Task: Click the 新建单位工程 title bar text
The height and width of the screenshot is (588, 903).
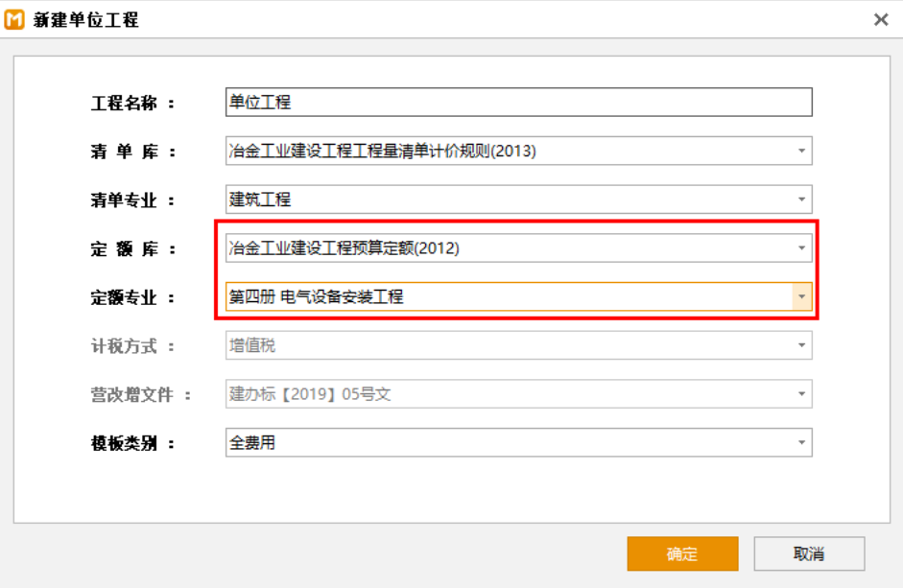Action: click(86, 20)
